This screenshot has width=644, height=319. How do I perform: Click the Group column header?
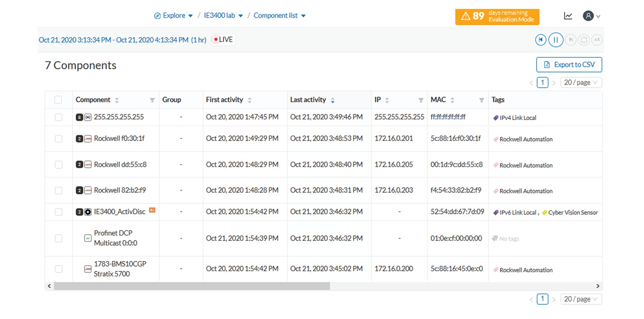pyautogui.click(x=171, y=100)
